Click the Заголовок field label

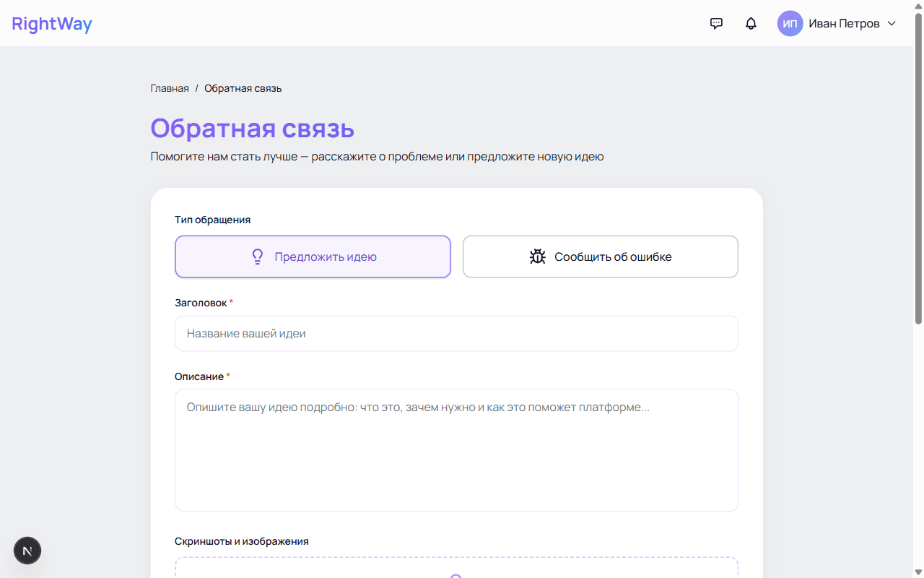(x=201, y=303)
